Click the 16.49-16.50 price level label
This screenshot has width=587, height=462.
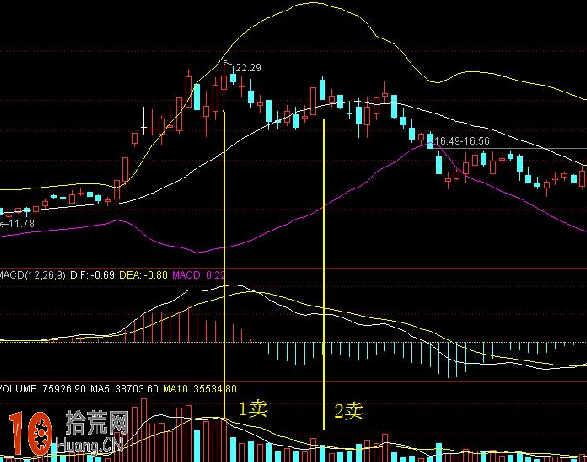tap(463, 141)
